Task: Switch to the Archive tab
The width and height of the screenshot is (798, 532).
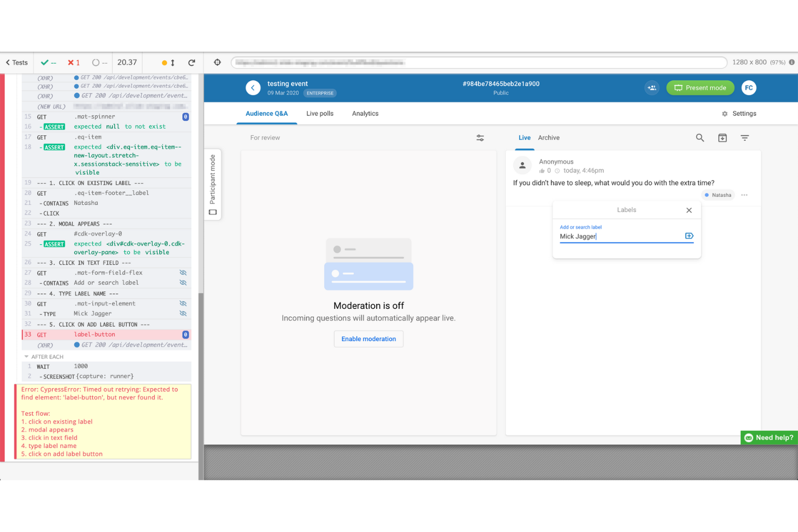Action: 548,137
